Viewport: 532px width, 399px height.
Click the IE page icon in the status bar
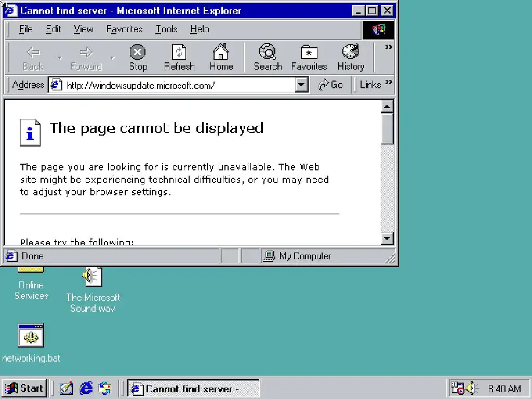[x=11, y=256]
